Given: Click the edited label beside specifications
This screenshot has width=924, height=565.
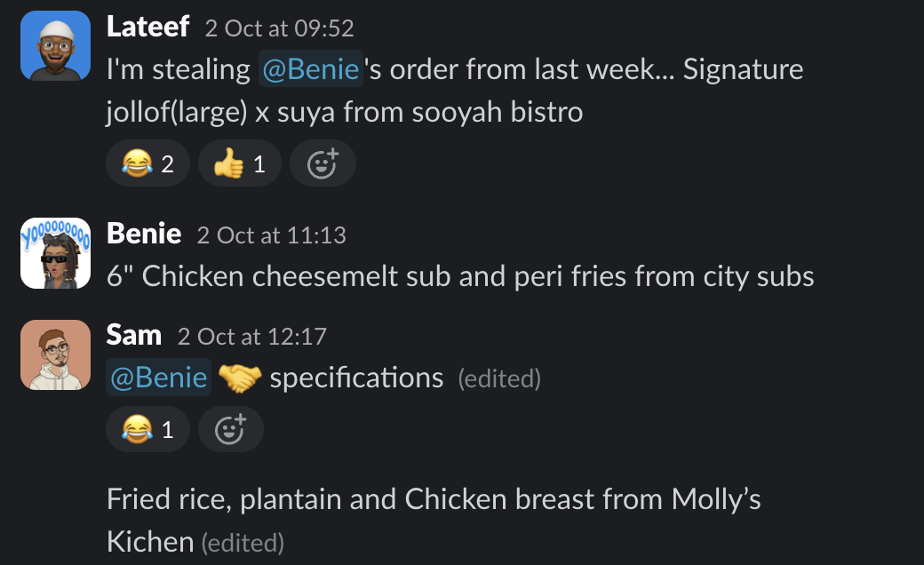Looking at the screenshot, I should click(x=498, y=379).
